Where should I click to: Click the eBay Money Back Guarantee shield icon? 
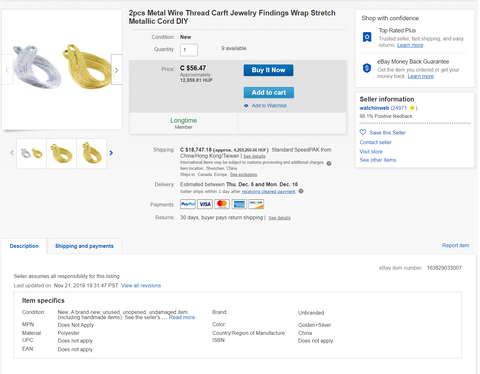click(367, 68)
